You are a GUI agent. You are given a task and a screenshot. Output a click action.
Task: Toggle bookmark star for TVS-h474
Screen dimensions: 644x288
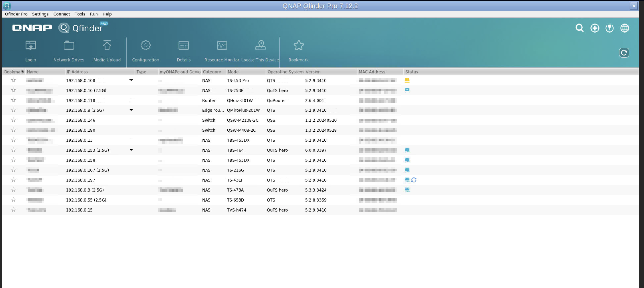(13, 210)
